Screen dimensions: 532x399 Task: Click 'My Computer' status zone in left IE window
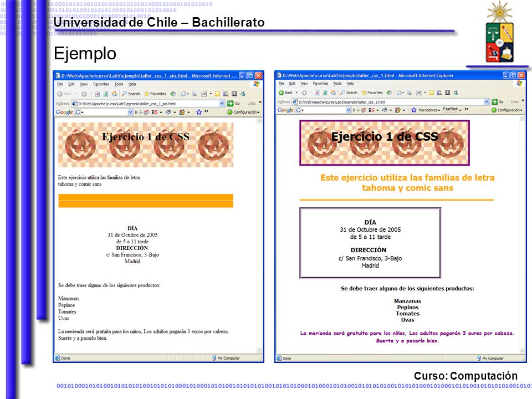[x=226, y=358]
